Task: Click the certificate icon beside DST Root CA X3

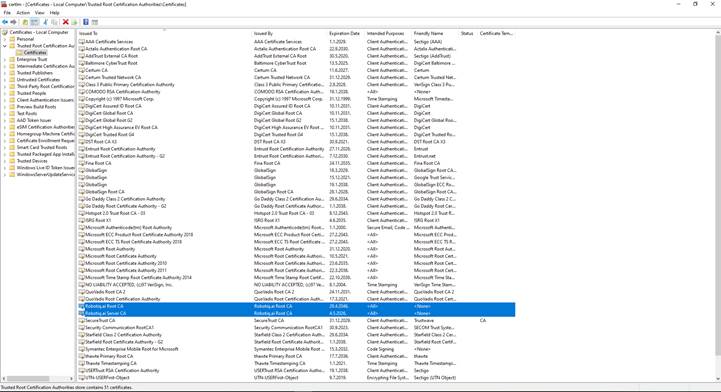Action: point(81,142)
